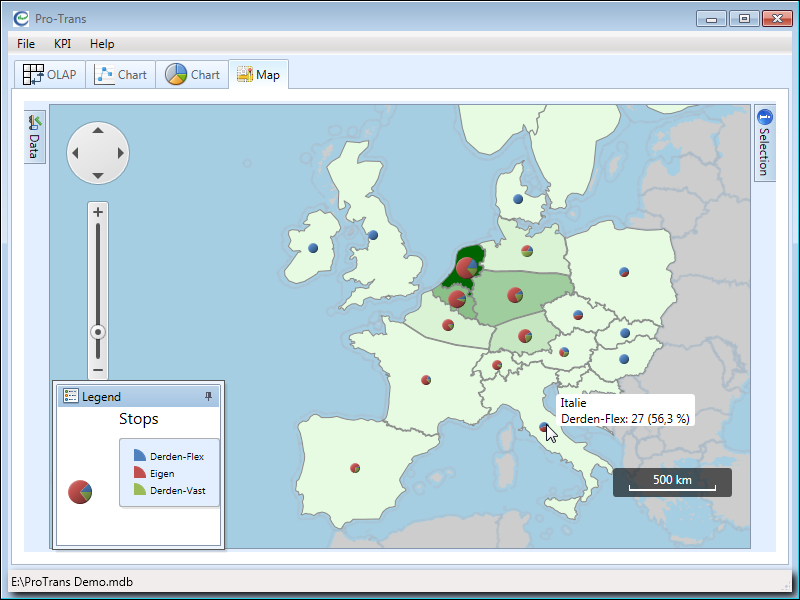Toggle the Legend panel pin
The width and height of the screenshot is (800, 600).
tap(209, 397)
